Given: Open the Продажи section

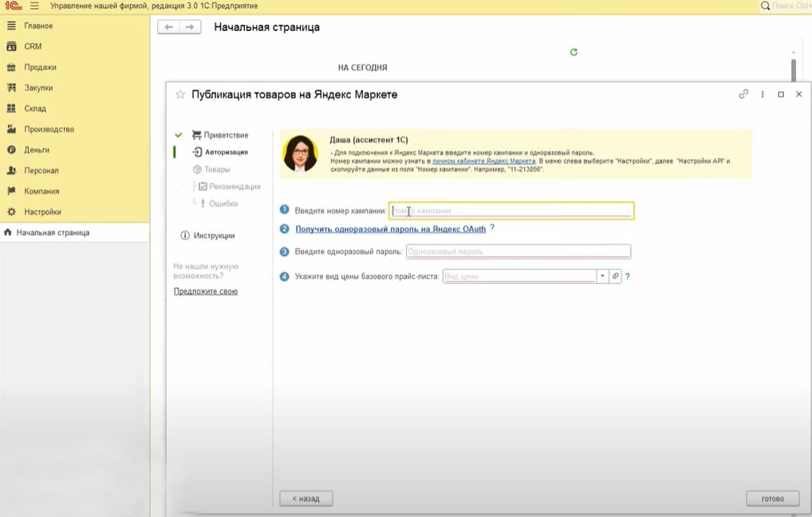Looking at the screenshot, I should [x=40, y=67].
